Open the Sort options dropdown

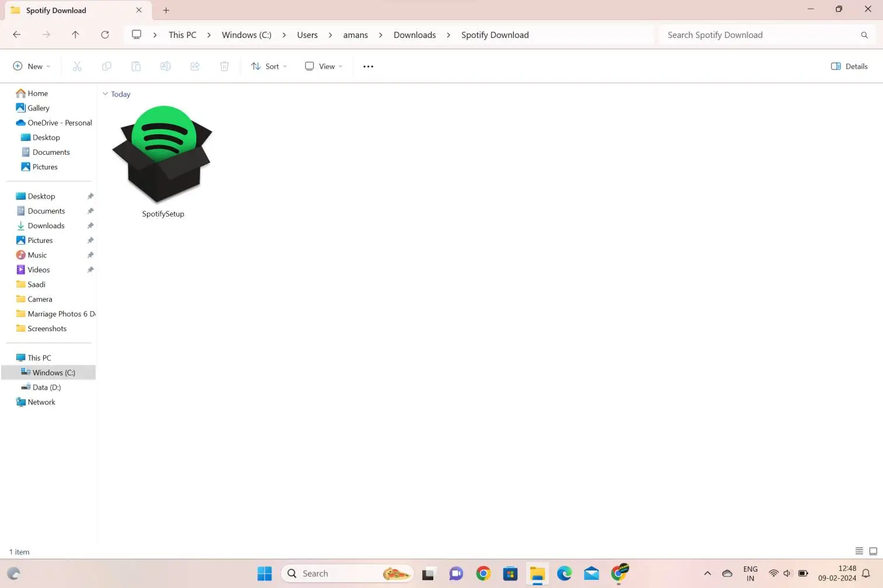click(269, 66)
